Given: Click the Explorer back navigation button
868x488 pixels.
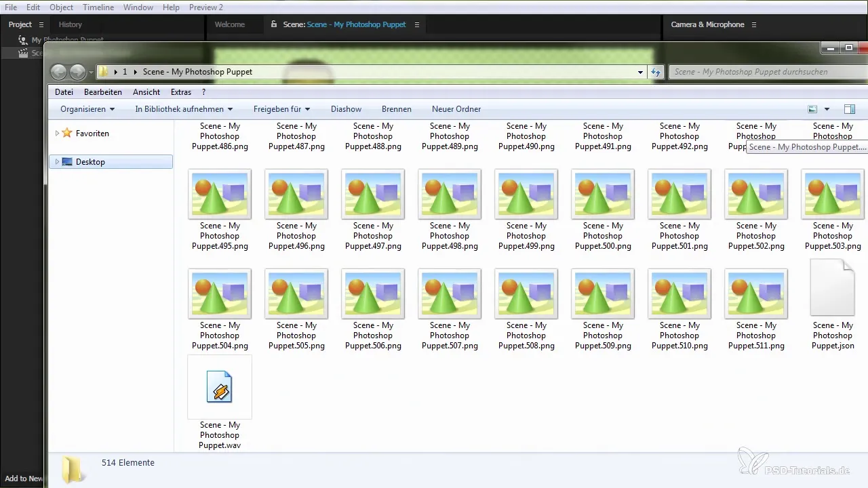Looking at the screenshot, I should [x=58, y=72].
